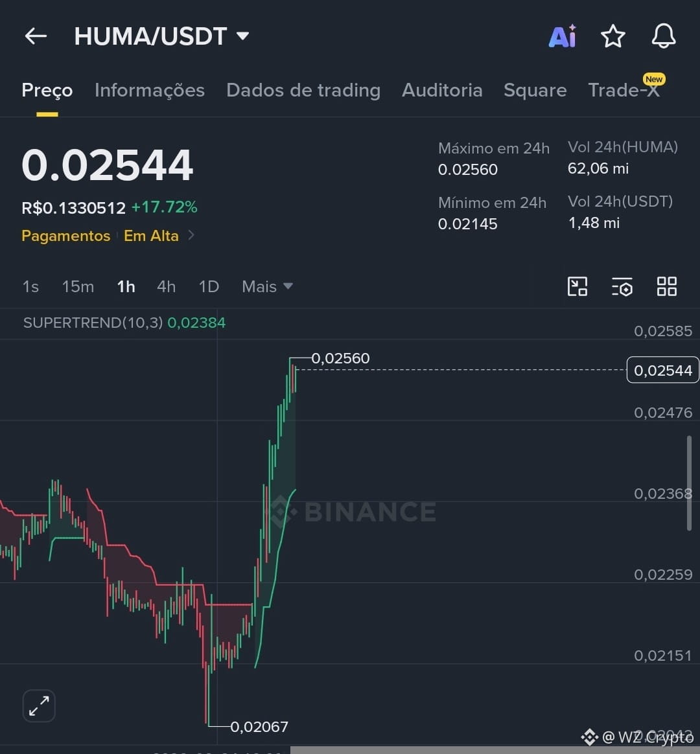Screen dimensions: 700x754
Task: Open the Pagamentos tag link
Action: (x=66, y=236)
